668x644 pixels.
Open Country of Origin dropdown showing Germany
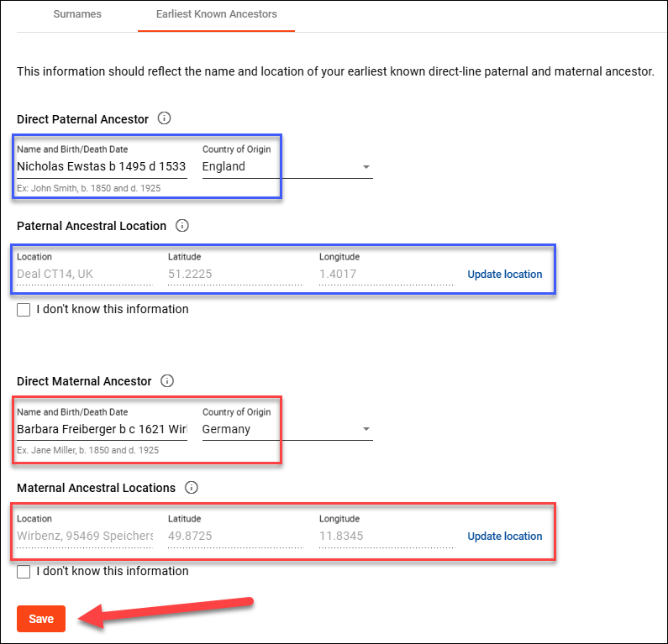tap(287, 428)
